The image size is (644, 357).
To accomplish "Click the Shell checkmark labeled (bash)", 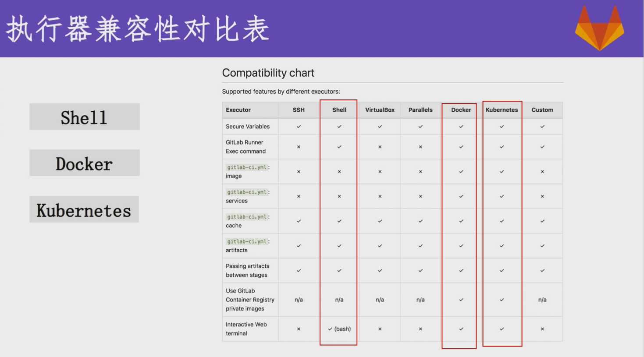I will pyautogui.click(x=339, y=329).
